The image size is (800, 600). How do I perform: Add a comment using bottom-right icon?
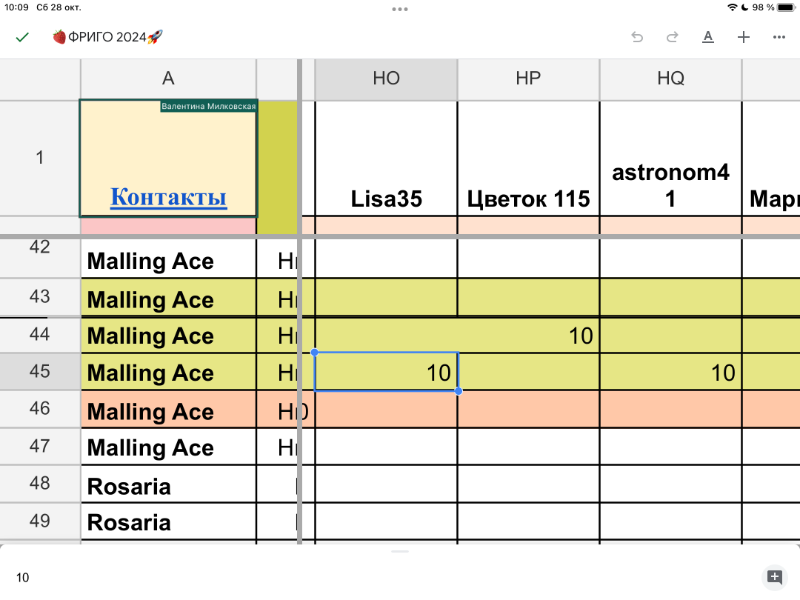(x=774, y=577)
